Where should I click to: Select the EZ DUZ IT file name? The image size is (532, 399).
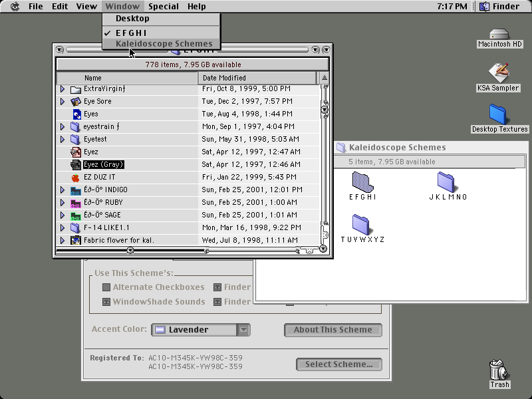tap(99, 177)
